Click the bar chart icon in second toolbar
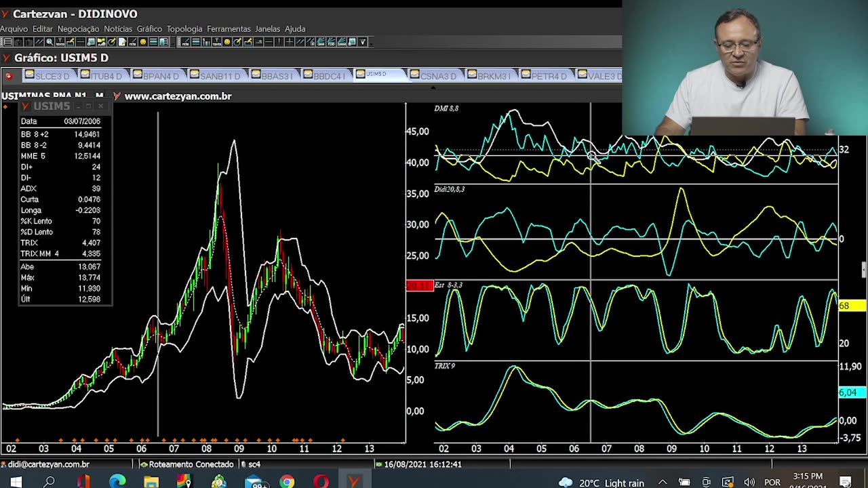Screen dimensions: 868x488 (x=206, y=42)
